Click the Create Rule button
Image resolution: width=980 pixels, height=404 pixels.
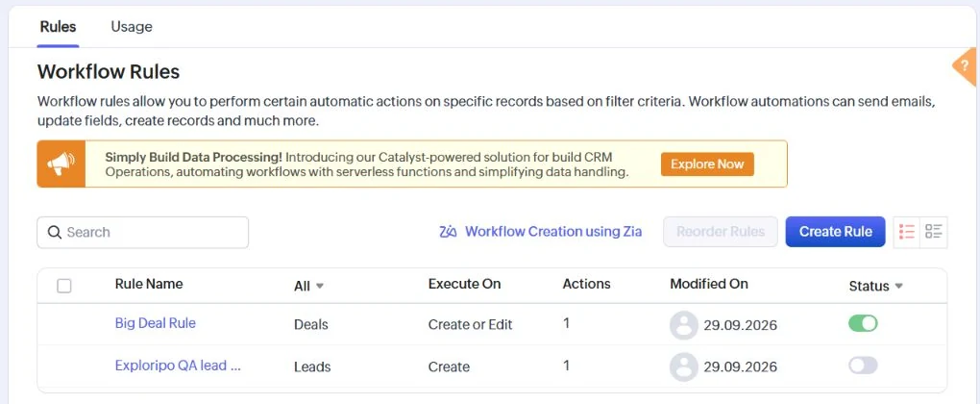coord(836,232)
